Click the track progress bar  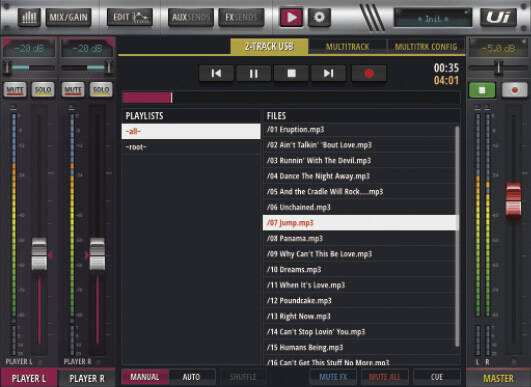[291, 98]
